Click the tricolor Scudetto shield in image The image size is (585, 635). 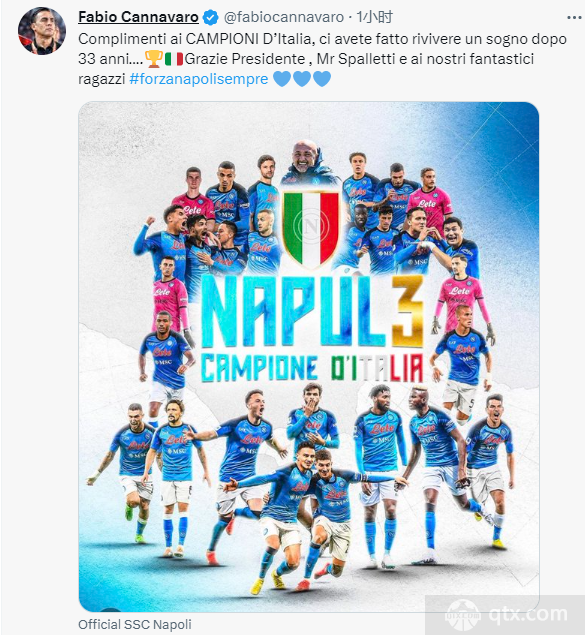pos(311,228)
